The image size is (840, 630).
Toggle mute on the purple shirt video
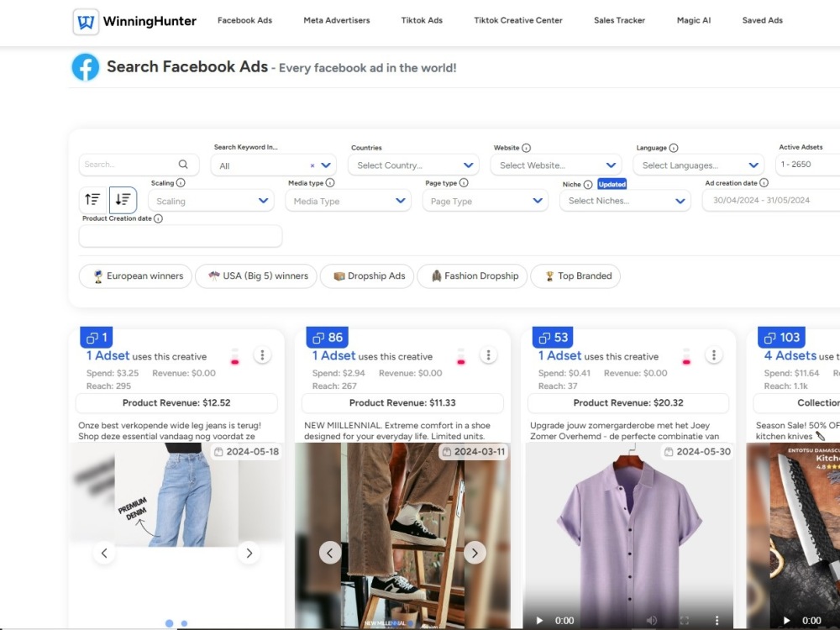(x=652, y=621)
